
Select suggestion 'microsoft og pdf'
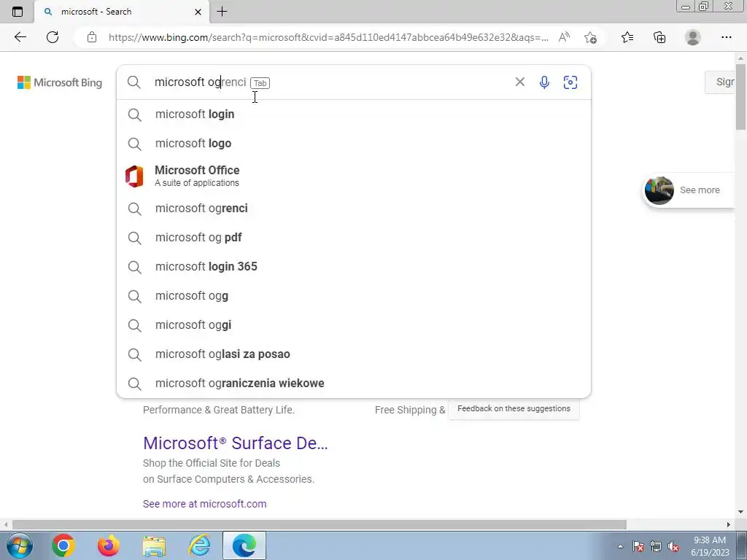354,238
